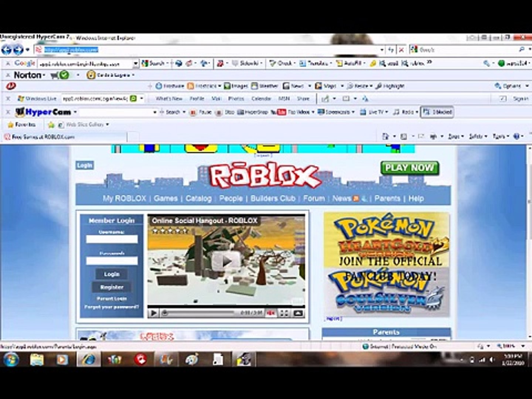Open Forum in ROBLOX navigation
Image resolution: width=532 pixels, height=399 pixels.
[x=314, y=198]
